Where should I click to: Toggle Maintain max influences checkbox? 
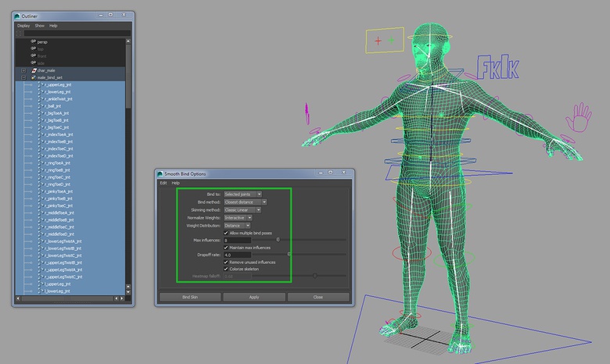click(226, 248)
